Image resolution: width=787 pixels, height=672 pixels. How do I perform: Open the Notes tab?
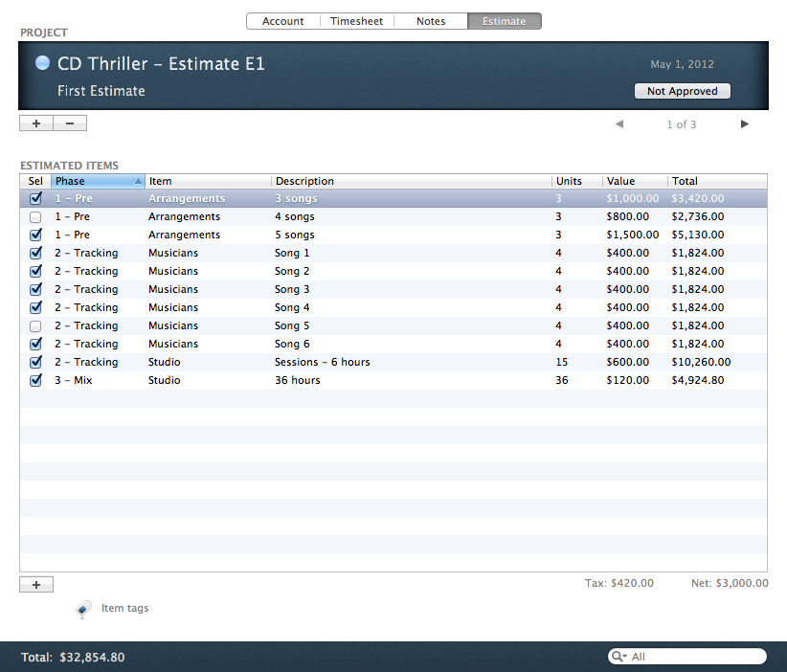(x=430, y=21)
